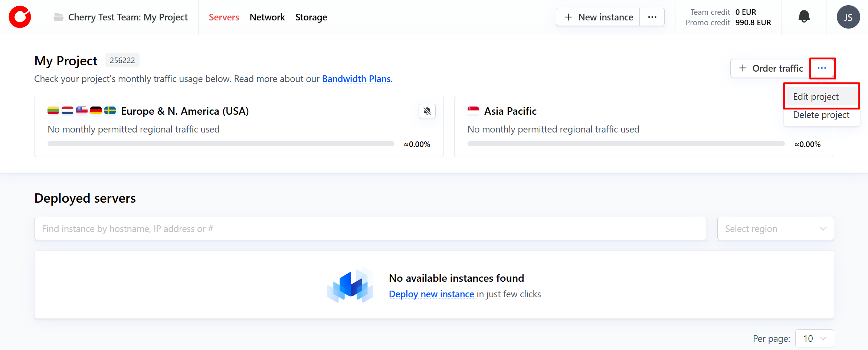
Task: Open notifications bell icon
Action: [x=804, y=17]
